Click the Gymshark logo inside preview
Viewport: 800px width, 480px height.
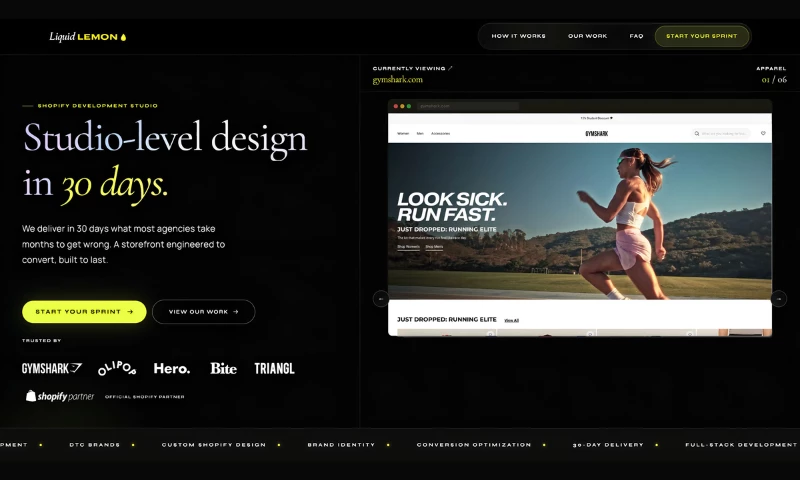point(596,134)
